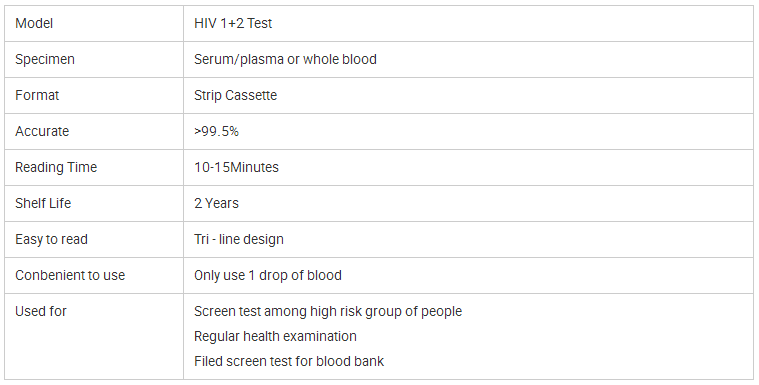Click the Used for label
759x385 pixels.
(x=41, y=311)
